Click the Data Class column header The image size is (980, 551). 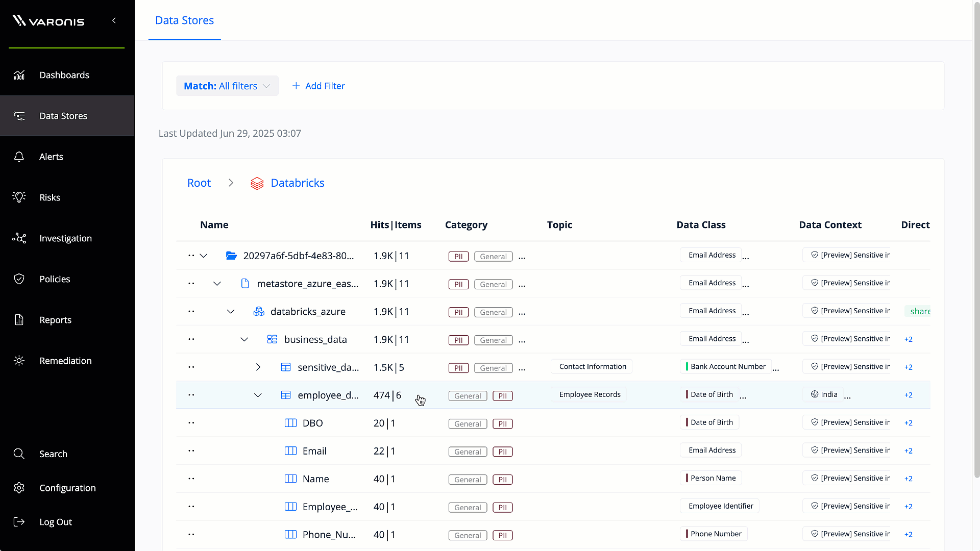pos(701,225)
